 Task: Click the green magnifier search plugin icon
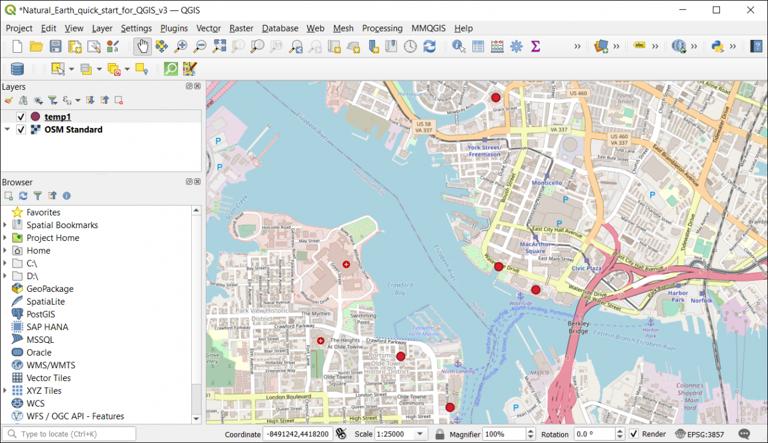(170, 69)
